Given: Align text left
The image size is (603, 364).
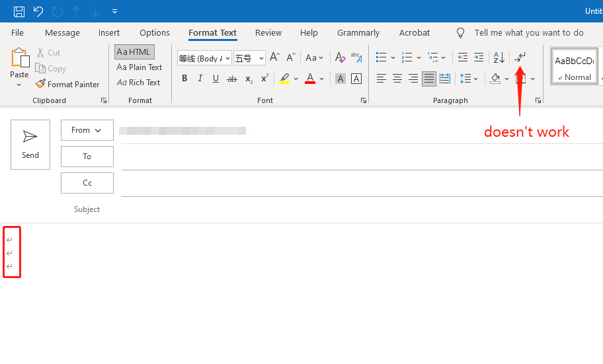Looking at the screenshot, I should (x=381, y=79).
